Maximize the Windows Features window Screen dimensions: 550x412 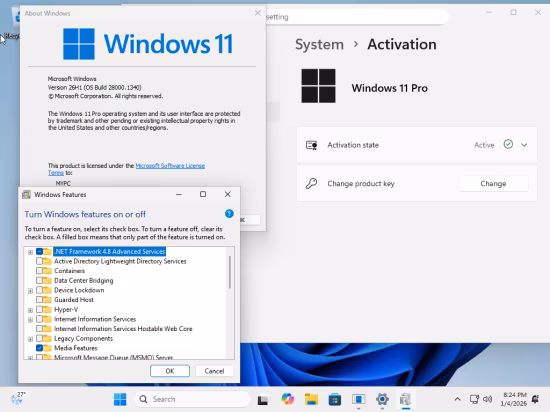[203, 194]
